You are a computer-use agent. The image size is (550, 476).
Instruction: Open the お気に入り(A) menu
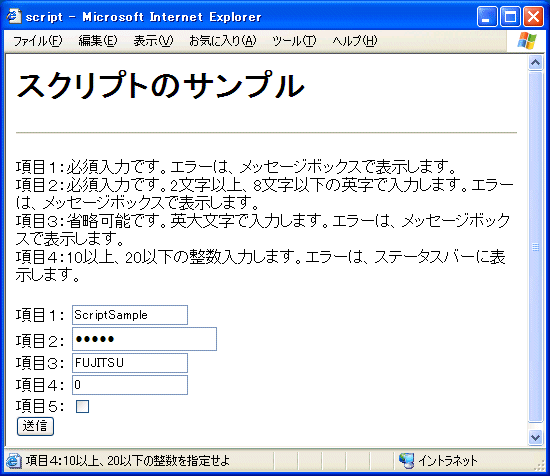click(223, 41)
